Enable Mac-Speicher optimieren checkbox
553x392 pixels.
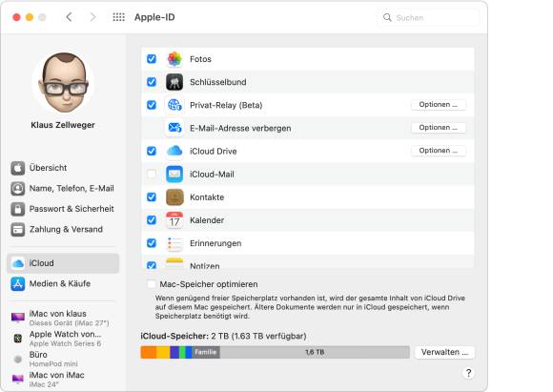click(152, 284)
